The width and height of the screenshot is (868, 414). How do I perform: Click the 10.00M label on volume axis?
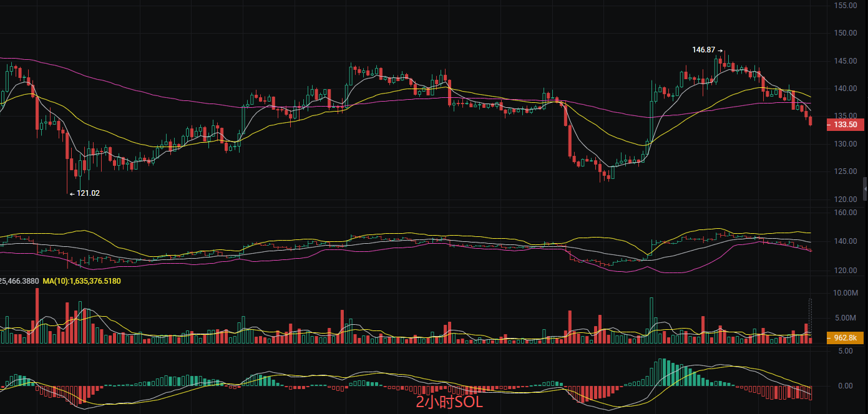(x=846, y=293)
